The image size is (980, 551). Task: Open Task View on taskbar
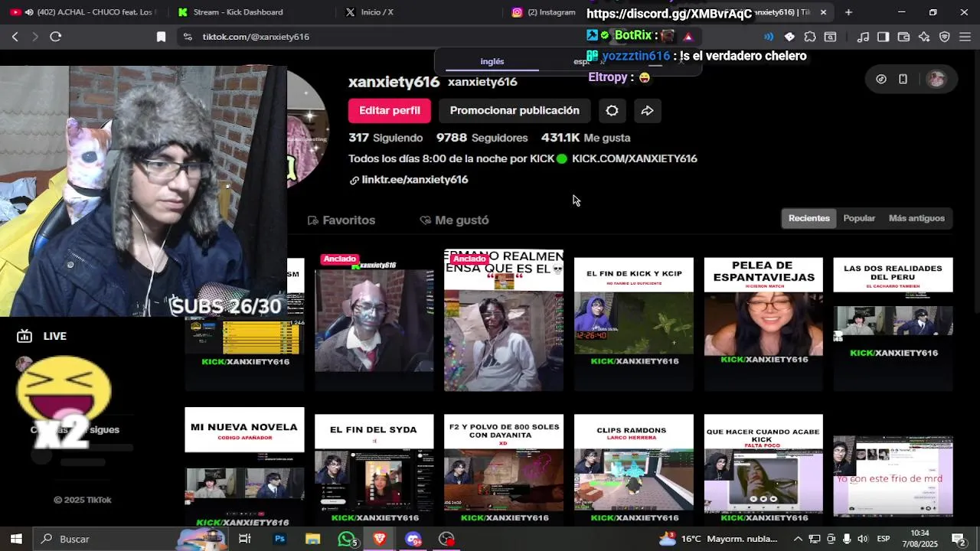click(245, 539)
